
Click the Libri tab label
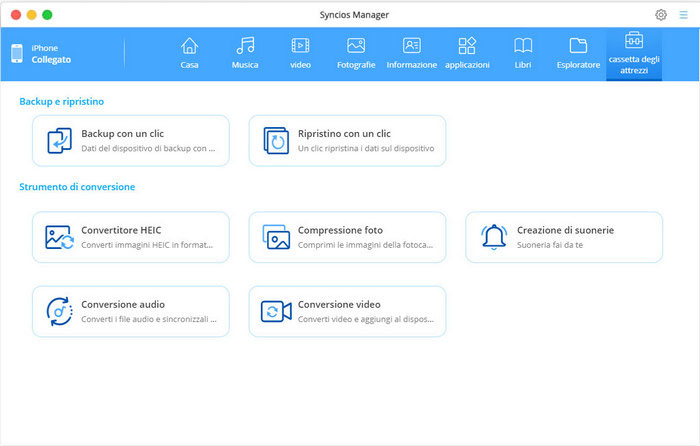(523, 65)
